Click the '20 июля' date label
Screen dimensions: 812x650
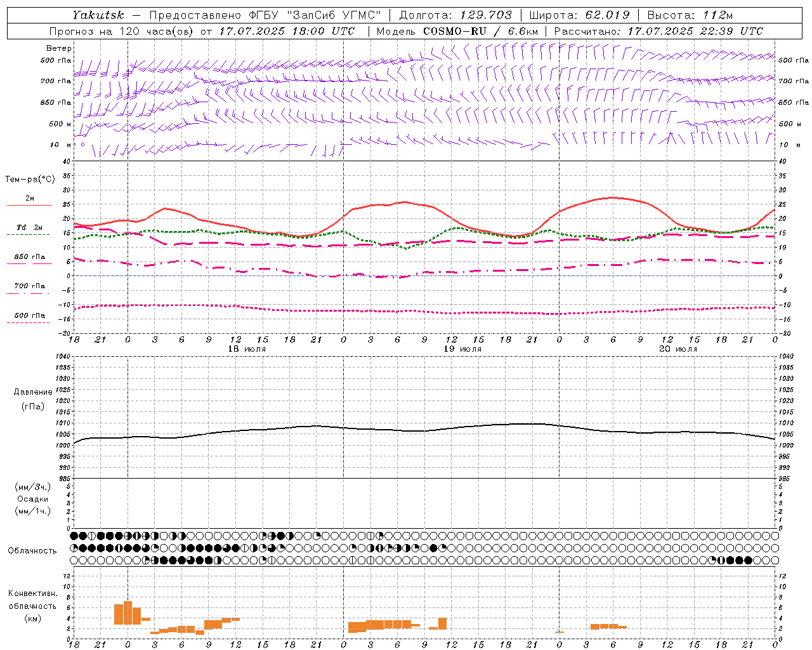(x=678, y=349)
